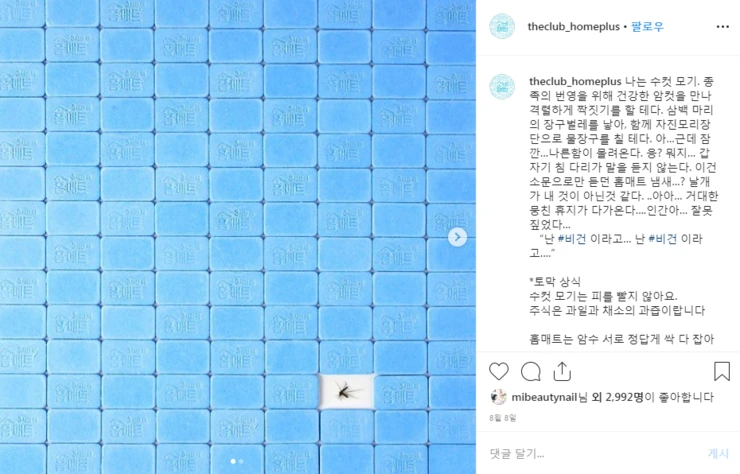Viewport: 740px width, 474px height.
Task: Click the avatar beside the caption text
Action: [502, 87]
